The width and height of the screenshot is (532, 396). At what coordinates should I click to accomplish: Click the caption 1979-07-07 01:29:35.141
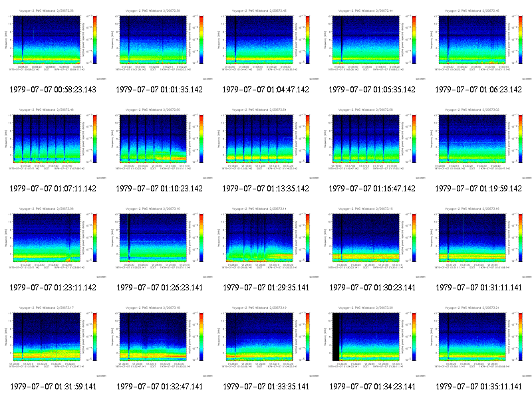click(266, 288)
